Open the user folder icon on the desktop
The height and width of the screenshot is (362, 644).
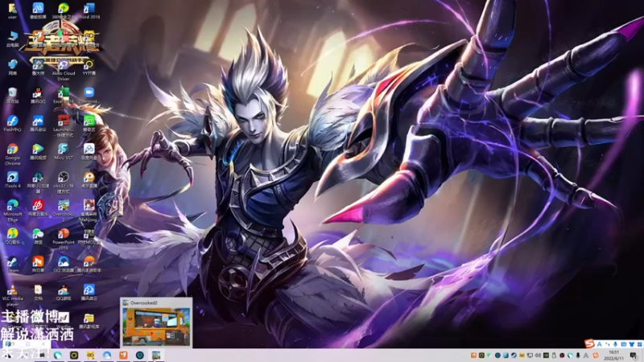(x=12, y=11)
